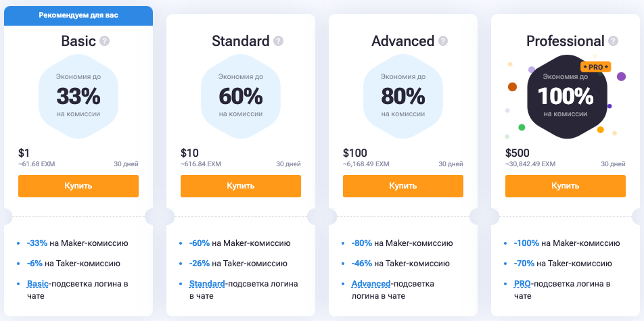Open the Standard login highlight link

tap(207, 284)
